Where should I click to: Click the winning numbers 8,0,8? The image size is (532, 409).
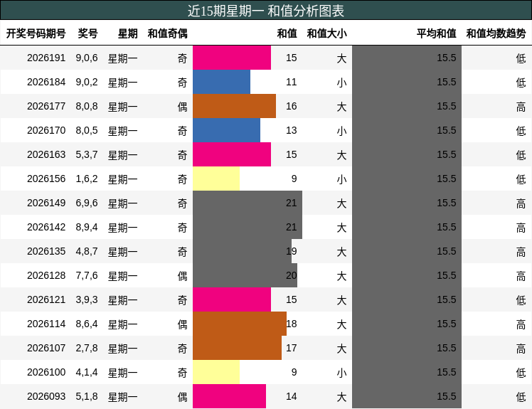pos(87,107)
